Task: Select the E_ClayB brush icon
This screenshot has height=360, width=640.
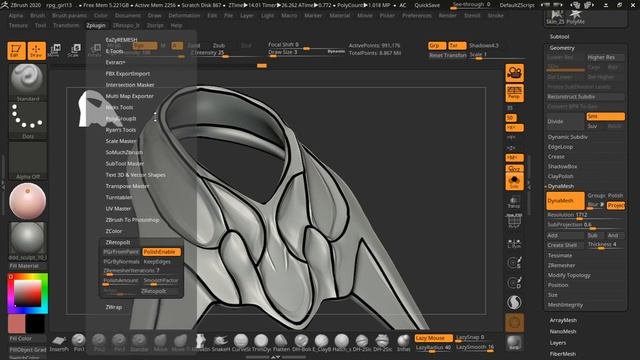Action: [321, 342]
